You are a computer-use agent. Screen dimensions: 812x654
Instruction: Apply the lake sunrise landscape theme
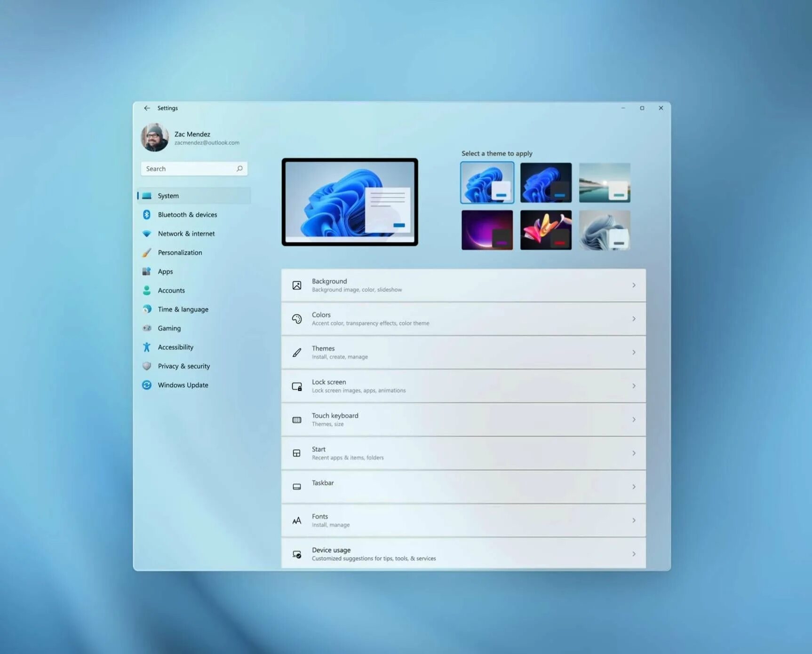pyautogui.click(x=605, y=182)
